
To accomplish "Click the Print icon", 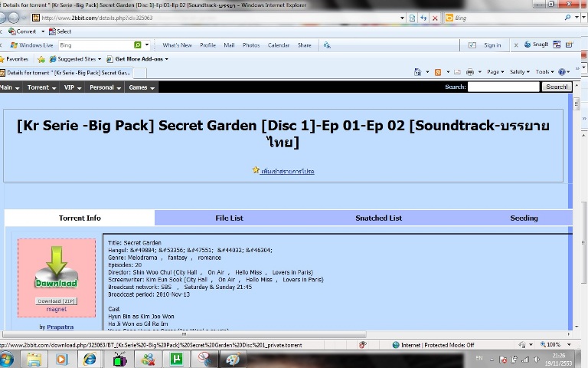I will point(470,72).
